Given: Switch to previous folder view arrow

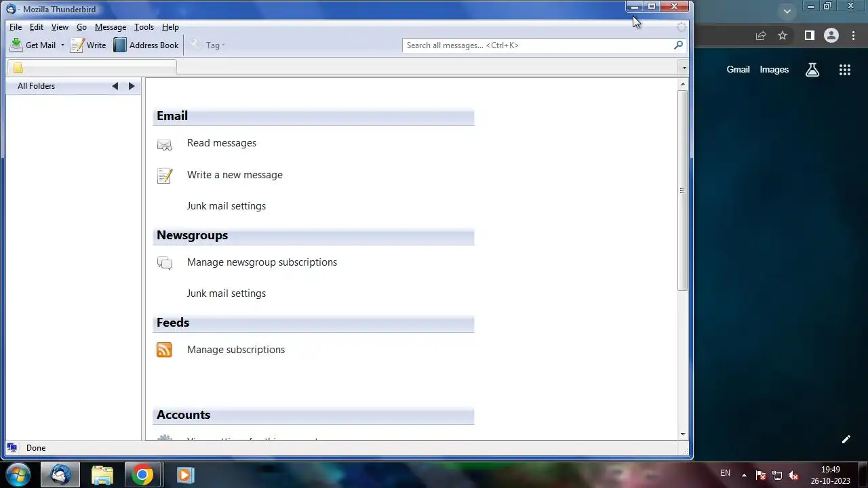Looking at the screenshot, I should [115, 86].
